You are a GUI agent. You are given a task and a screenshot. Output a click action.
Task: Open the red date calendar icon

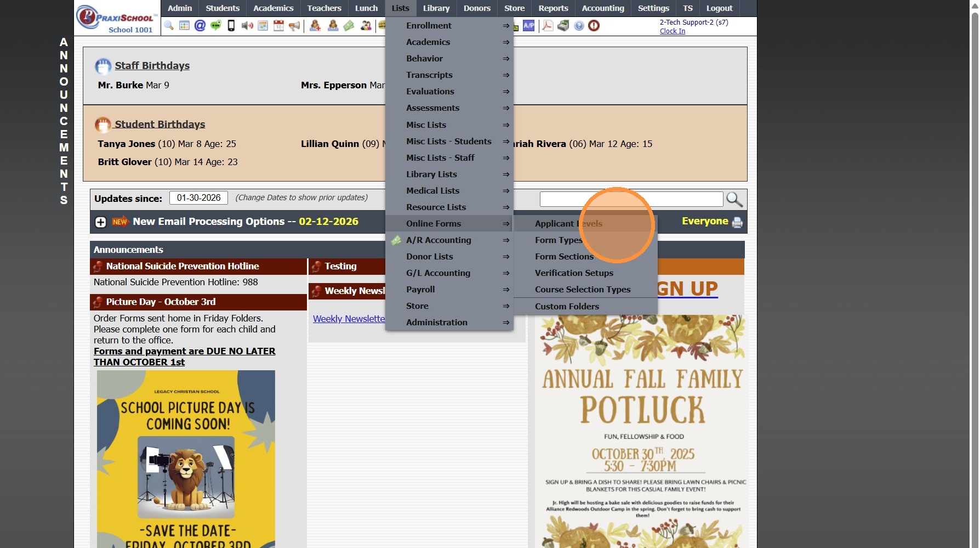[x=279, y=26]
